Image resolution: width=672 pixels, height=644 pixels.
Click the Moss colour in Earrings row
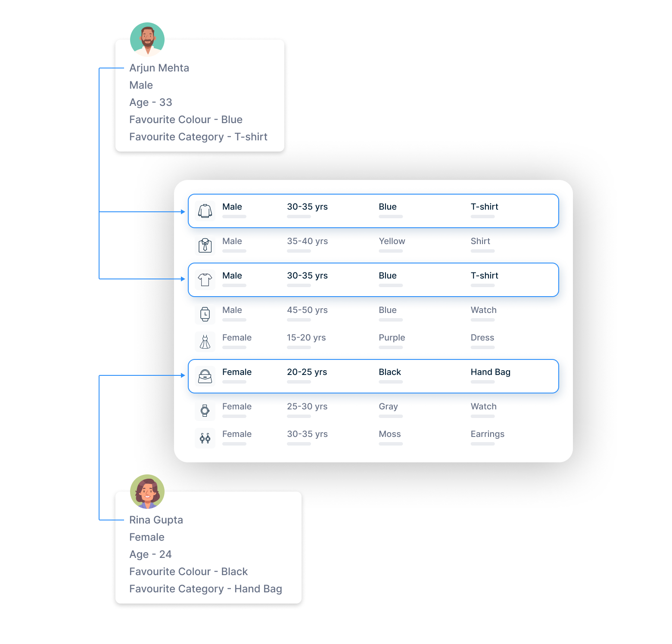(x=389, y=434)
